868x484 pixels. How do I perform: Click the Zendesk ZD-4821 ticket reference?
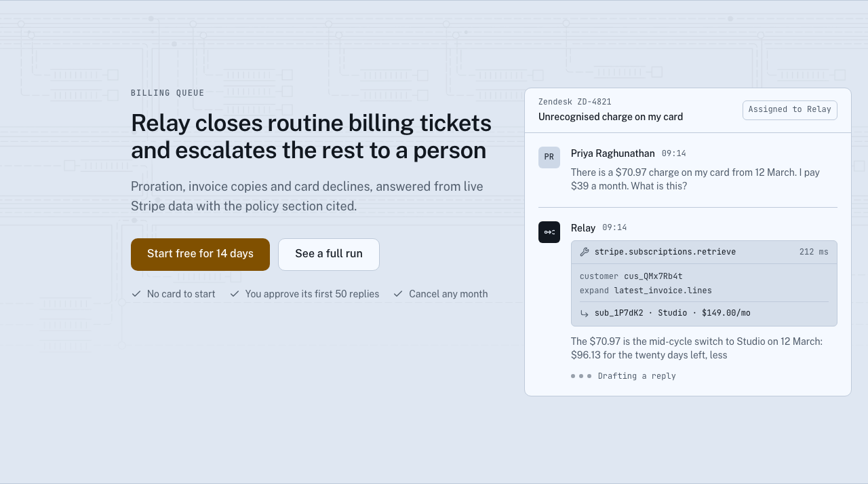(x=575, y=102)
